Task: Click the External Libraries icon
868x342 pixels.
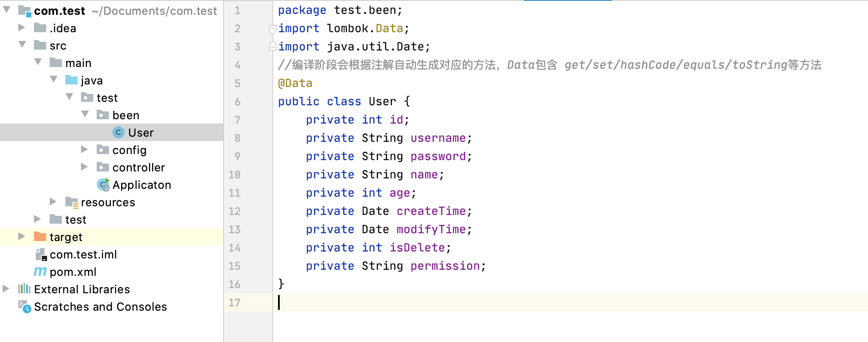Action: [24, 289]
